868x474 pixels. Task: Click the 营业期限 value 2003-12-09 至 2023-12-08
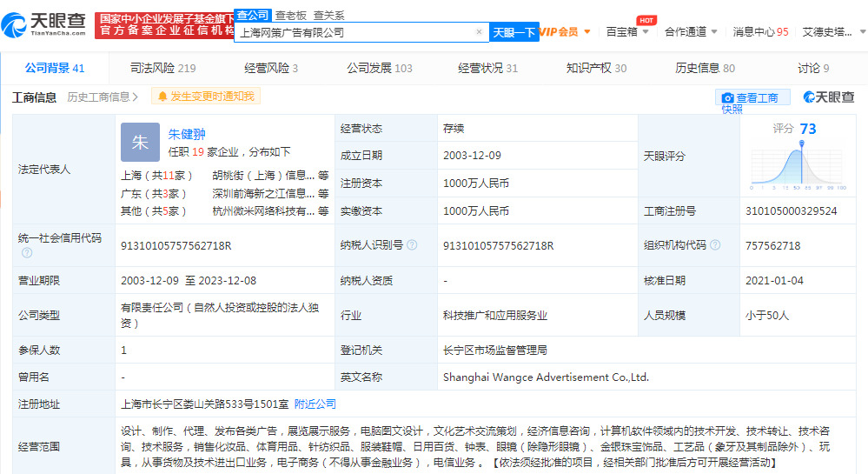(x=189, y=280)
